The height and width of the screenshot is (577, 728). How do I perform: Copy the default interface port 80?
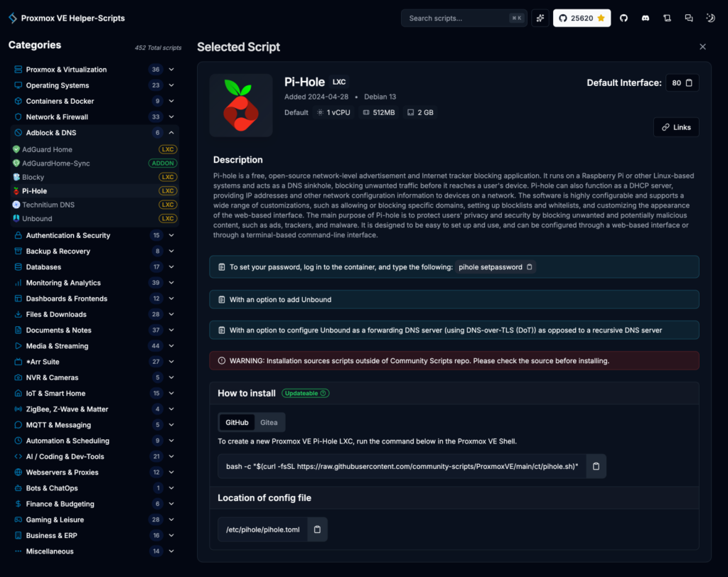pyautogui.click(x=688, y=83)
